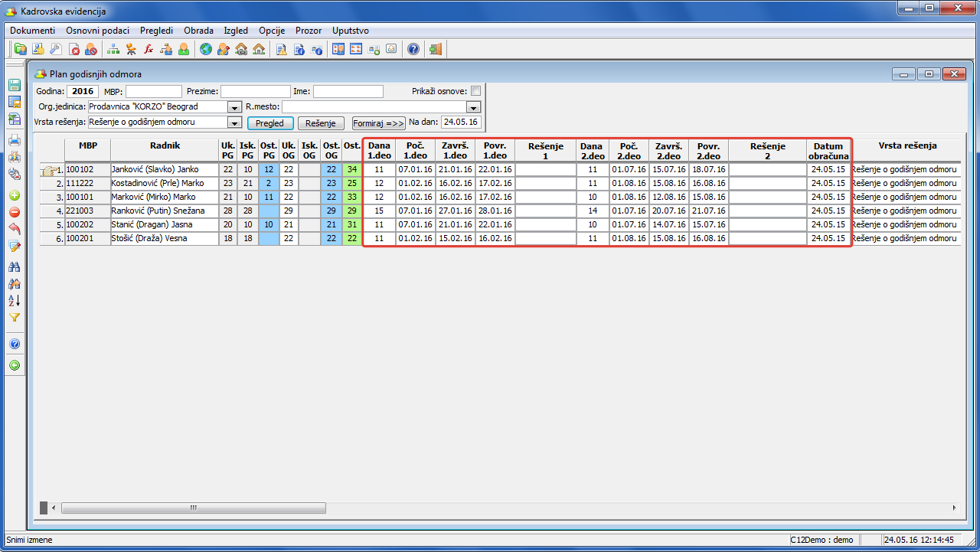This screenshot has height=552, width=980.
Task: Open the Dokumenti menu
Action: tap(33, 31)
